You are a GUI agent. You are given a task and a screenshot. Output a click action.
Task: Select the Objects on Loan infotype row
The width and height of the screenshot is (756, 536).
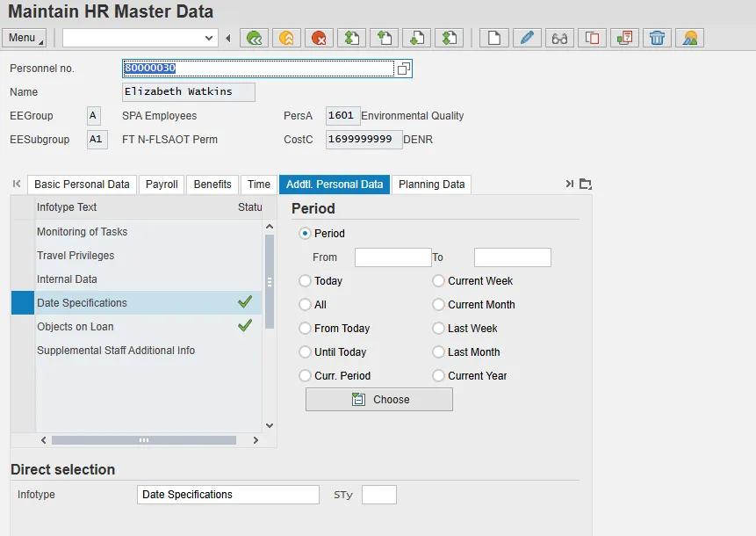point(76,327)
